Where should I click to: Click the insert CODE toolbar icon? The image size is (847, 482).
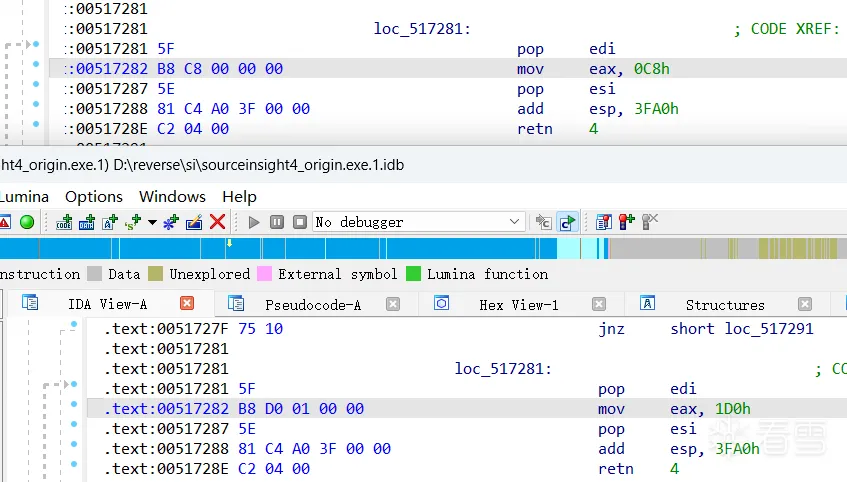pos(64,222)
